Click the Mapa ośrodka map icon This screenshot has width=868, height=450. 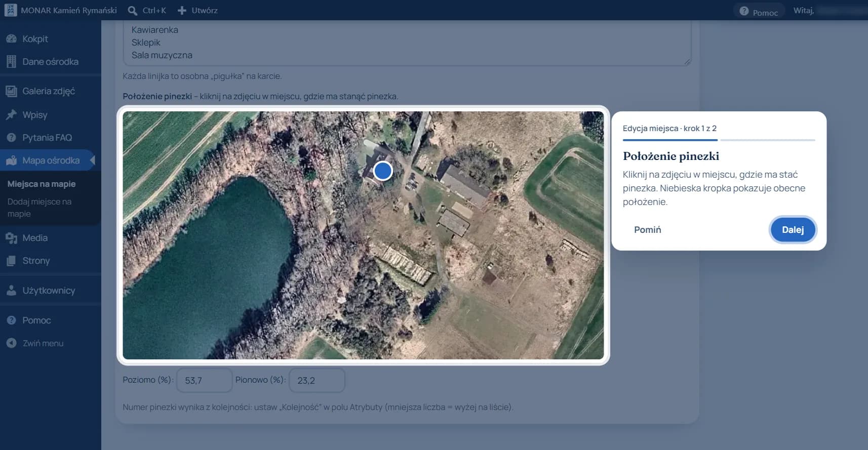(11, 160)
